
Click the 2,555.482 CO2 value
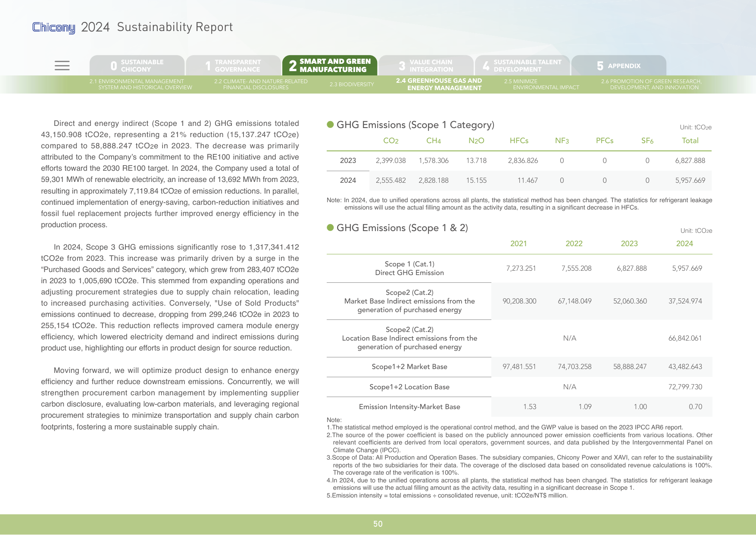[390, 181]
